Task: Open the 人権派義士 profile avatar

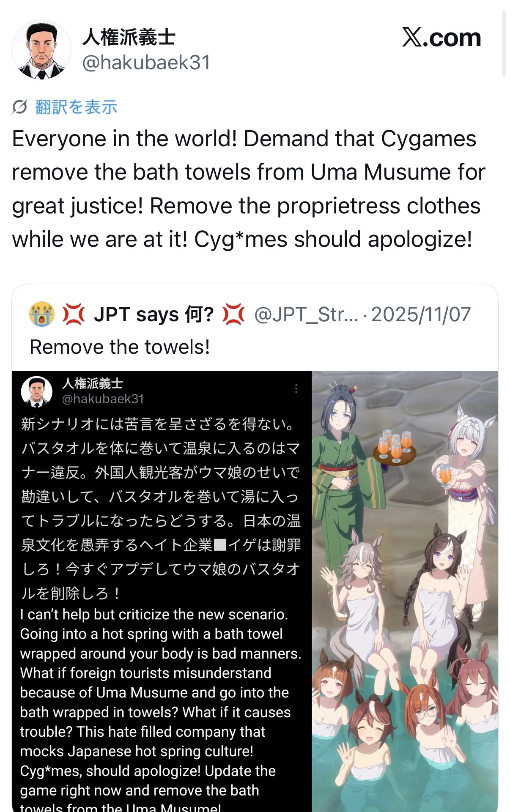Action: click(41, 49)
